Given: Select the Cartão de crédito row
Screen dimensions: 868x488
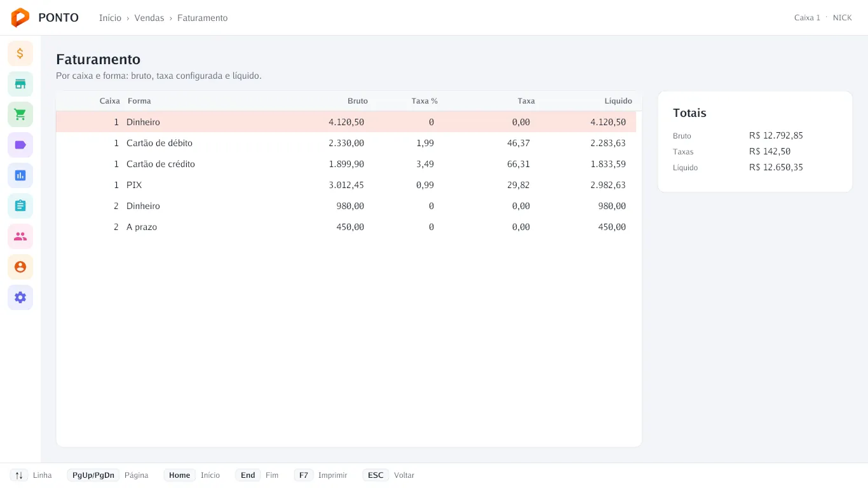Looking at the screenshot, I should pos(346,164).
